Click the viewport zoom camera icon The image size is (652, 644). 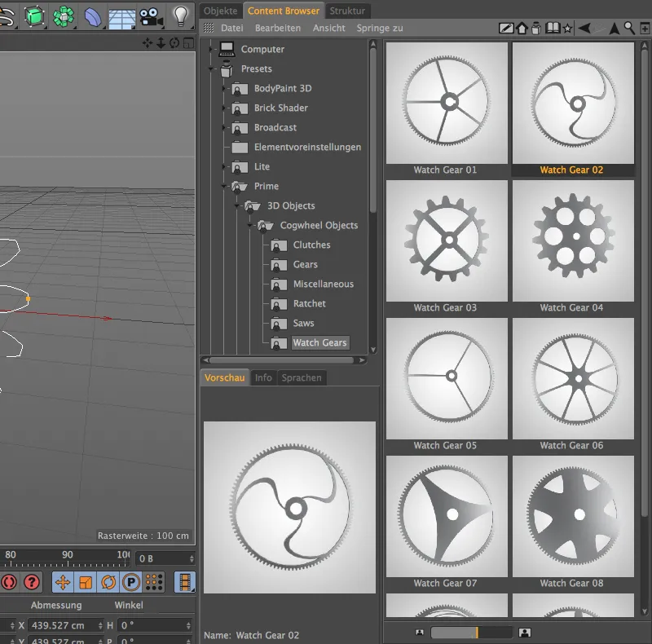[x=161, y=43]
